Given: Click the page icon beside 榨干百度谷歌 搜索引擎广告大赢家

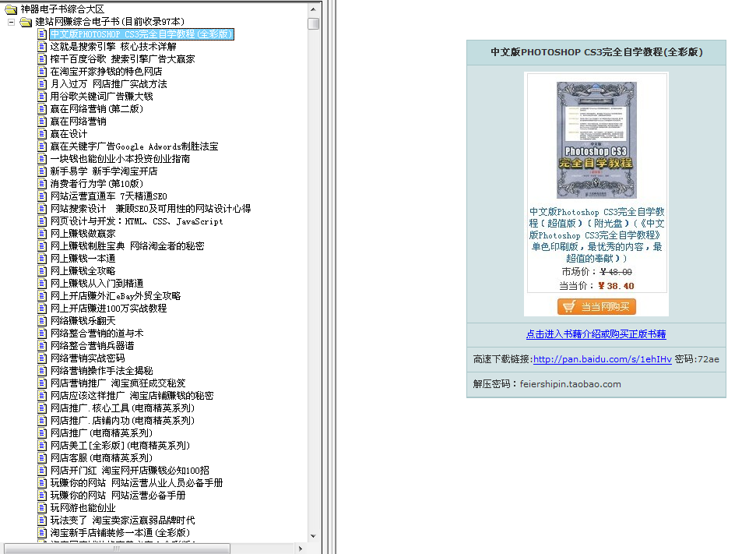Looking at the screenshot, I should coord(42,59).
